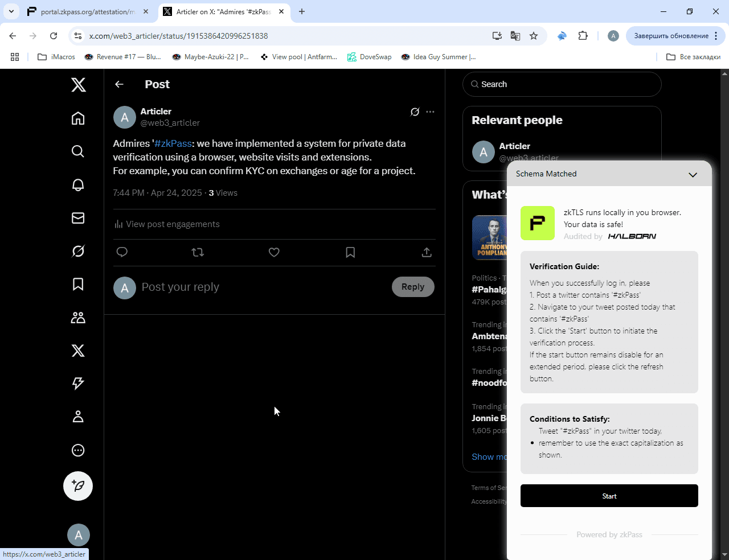729x560 pixels.
Task: Click the Reply button
Action: 413,287
